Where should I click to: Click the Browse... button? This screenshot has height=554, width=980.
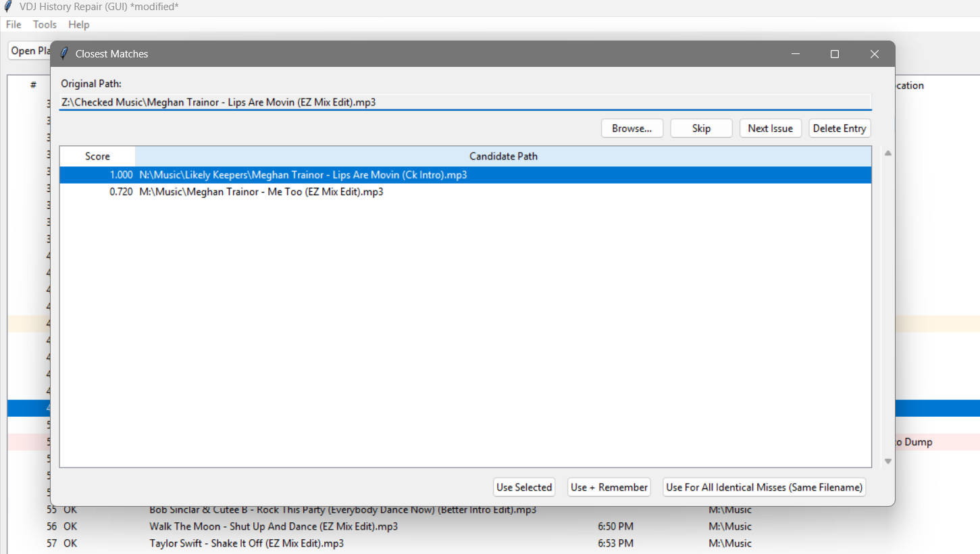point(631,128)
